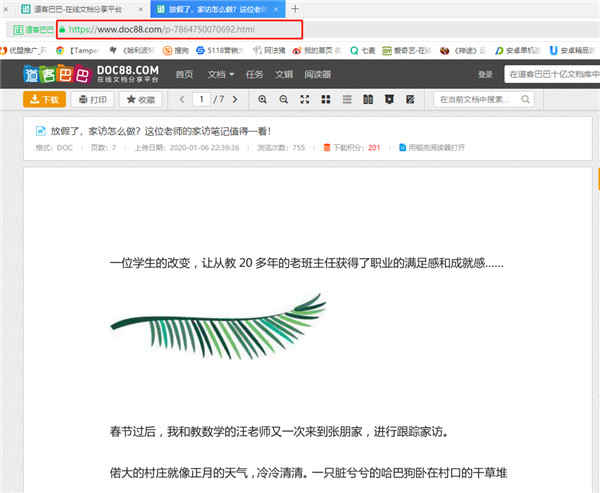600x493 pixels.
Task: Close the active blue browser tab
Action: (276, 9)
